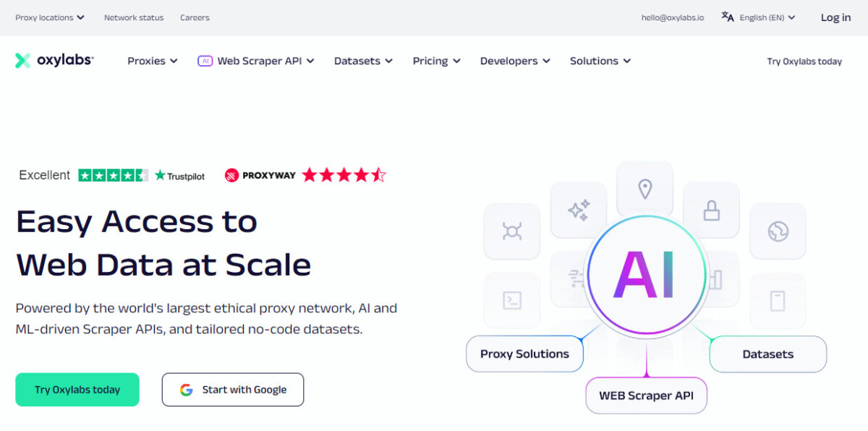Click the Trustpilot rating stars
Screen dimensions: 868x431
point(113,175)
